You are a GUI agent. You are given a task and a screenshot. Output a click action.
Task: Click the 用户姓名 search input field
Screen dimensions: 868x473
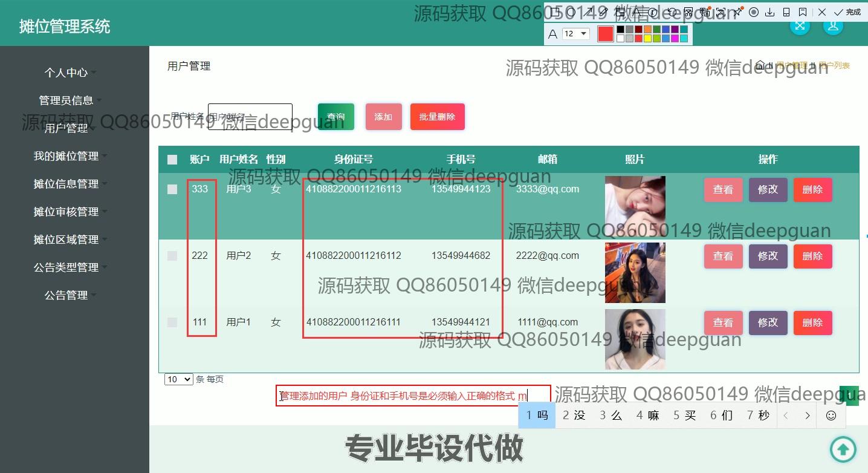[250, 117]
